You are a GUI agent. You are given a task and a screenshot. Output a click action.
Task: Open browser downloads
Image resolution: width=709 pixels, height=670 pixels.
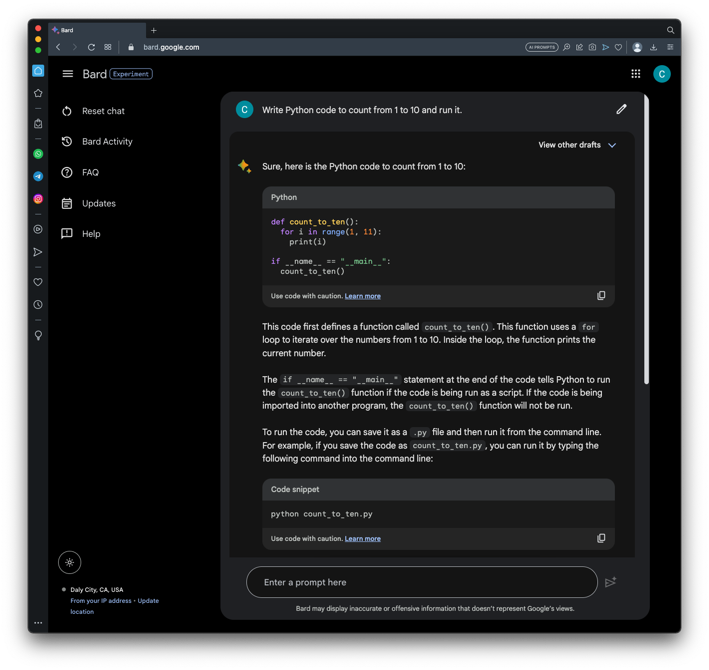653,47
